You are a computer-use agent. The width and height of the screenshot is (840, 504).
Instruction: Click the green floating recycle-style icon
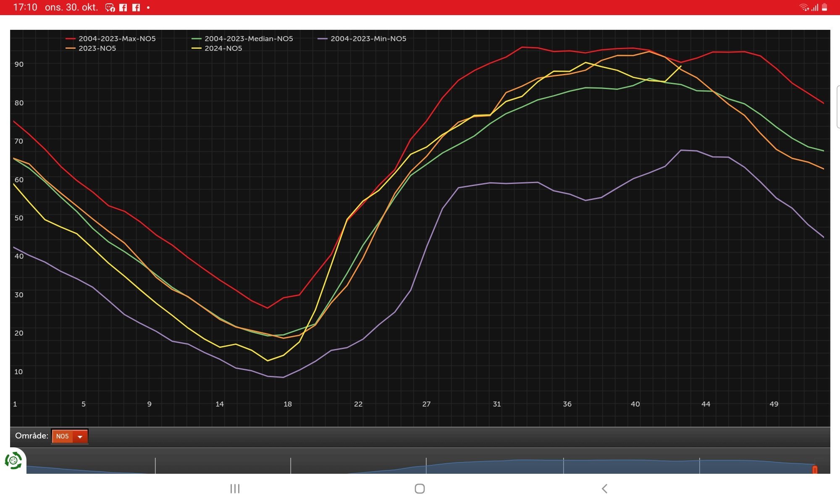13,461
